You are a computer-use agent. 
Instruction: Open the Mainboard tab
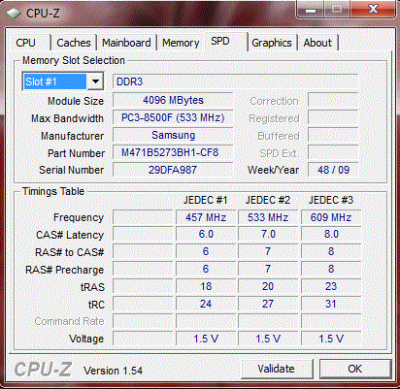click(x=126, y=43)
